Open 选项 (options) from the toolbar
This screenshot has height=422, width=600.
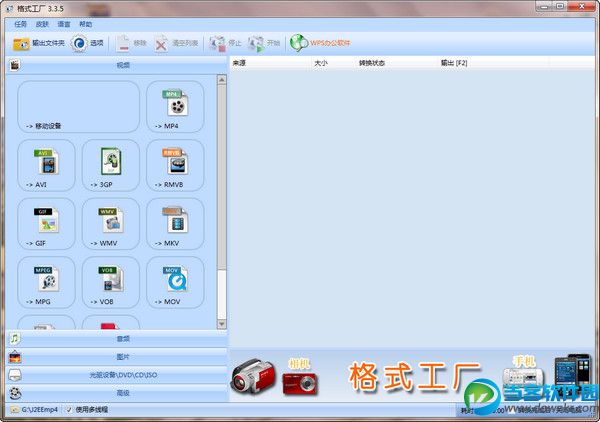tap(88, 43)
